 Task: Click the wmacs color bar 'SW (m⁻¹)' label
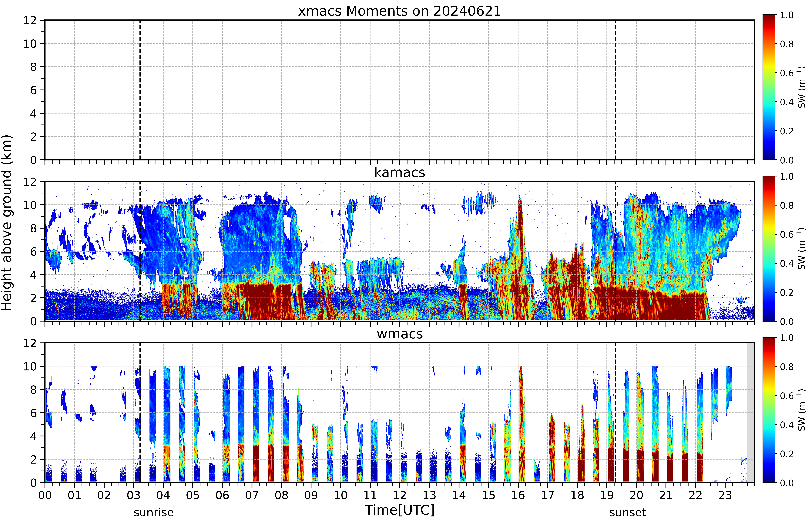802,410
